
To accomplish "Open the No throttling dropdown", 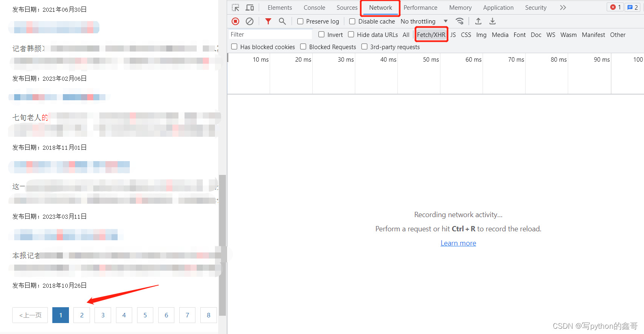I will click(424, 22).
